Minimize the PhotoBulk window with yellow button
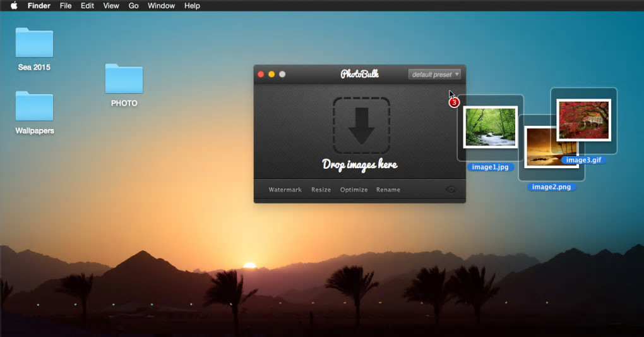This screenshot has width=644, height=337. click(271, 75)
